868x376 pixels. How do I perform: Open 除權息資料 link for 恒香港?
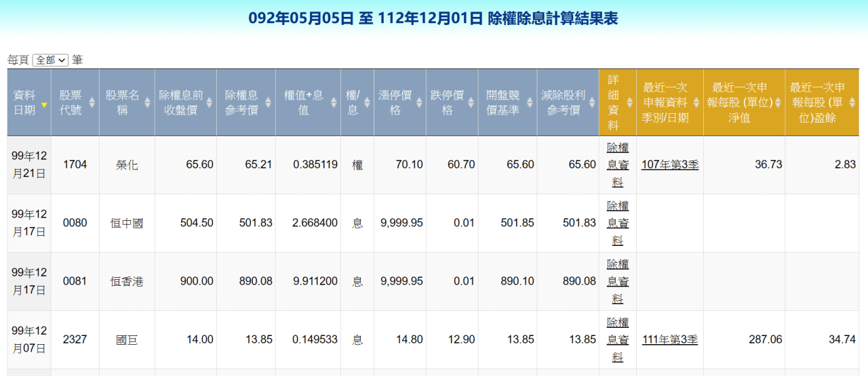(617, 281)
